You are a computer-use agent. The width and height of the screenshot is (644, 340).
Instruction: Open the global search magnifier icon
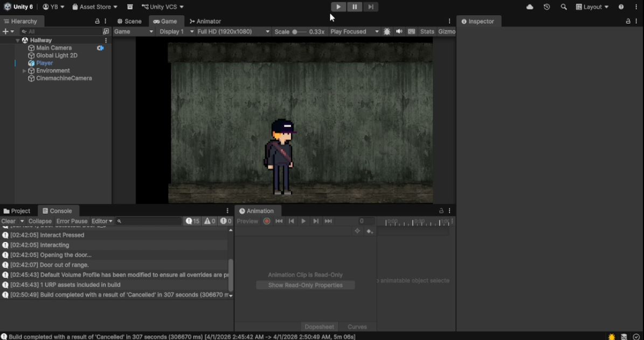point(564,6)
